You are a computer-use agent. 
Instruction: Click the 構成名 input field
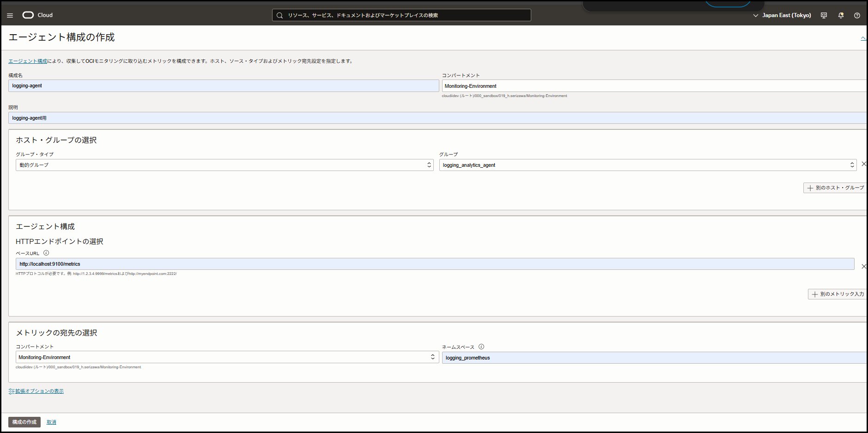[x=224, y=85]
